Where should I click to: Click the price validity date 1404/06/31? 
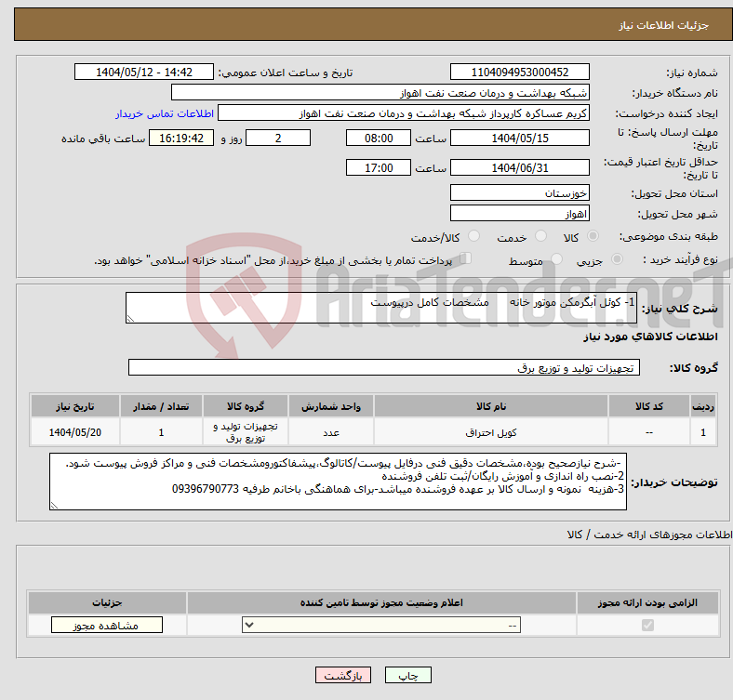click(519, 167)
